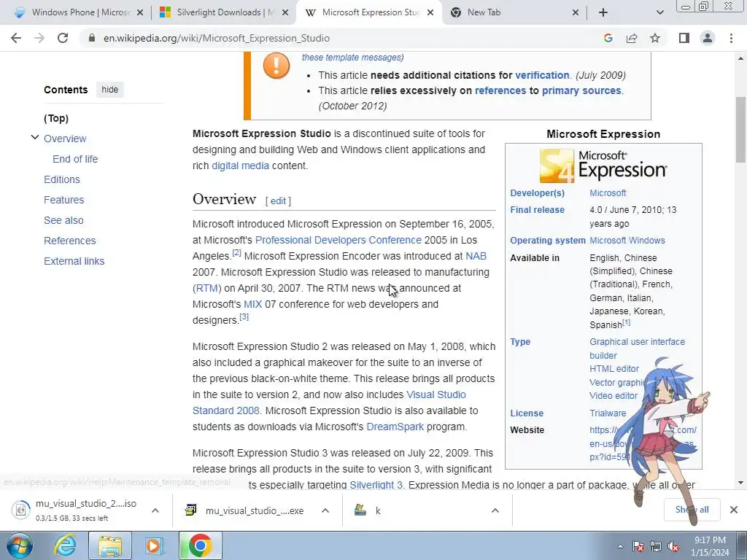This screenshot has width=747, height=560.
Task: Go back using the browser back arrow
Action: coord(16,38)
